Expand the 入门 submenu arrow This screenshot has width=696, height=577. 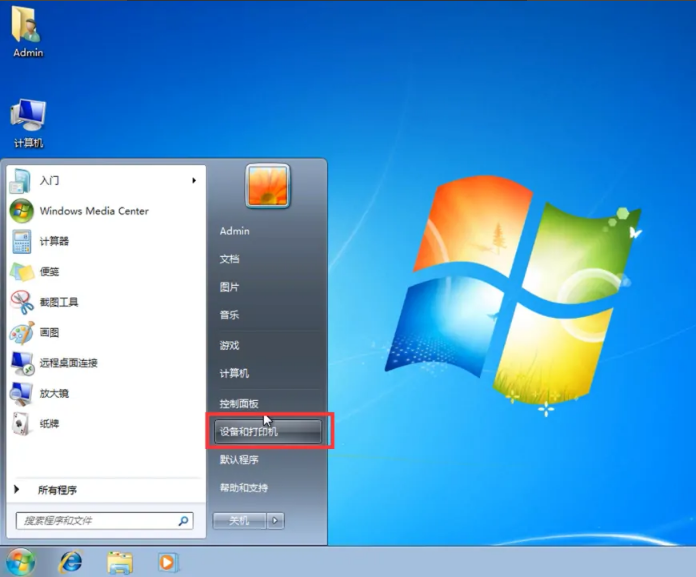194,180
